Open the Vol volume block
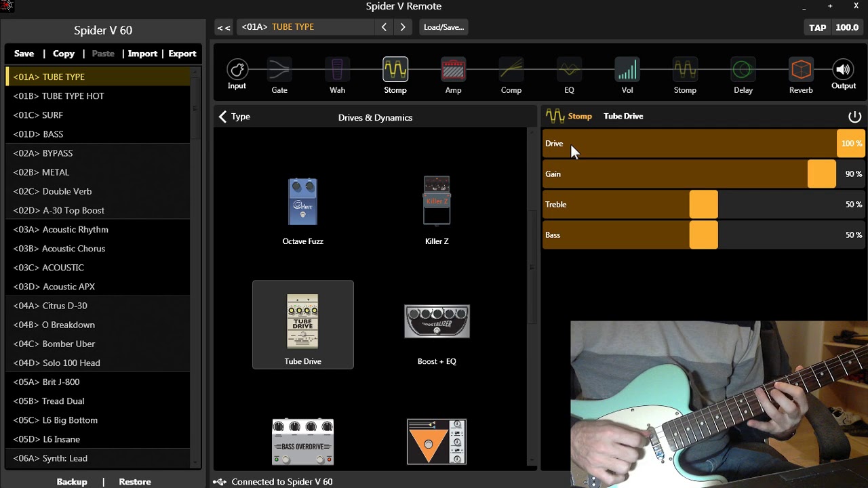868x488 pixels. point(627,76)
